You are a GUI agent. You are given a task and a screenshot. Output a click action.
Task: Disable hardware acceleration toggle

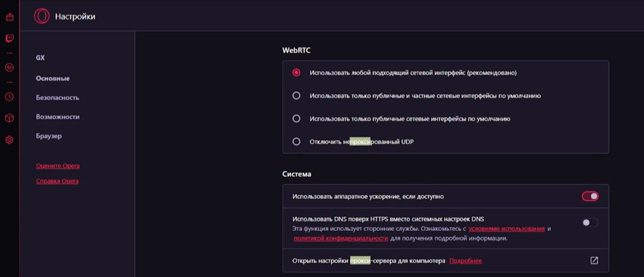590,196
